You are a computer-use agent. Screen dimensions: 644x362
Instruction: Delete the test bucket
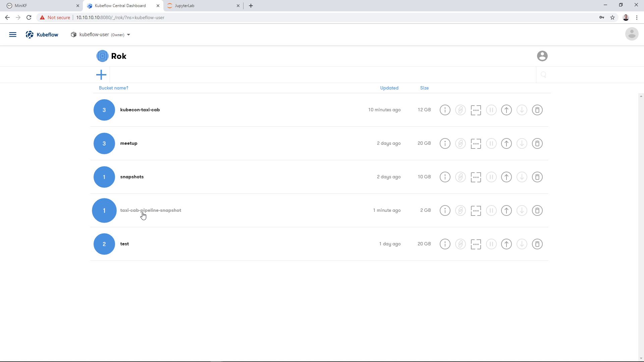point(537,244)
